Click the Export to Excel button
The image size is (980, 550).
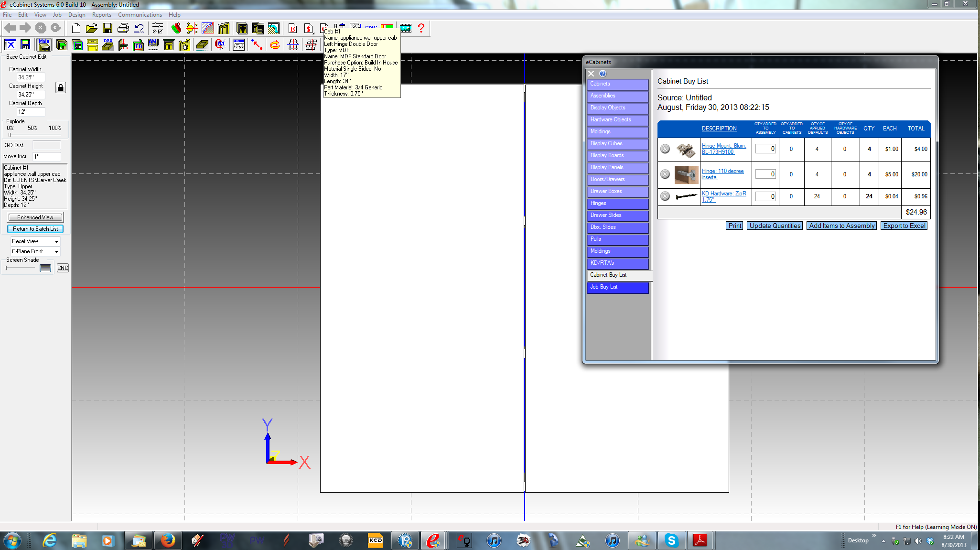click(904, 226)
